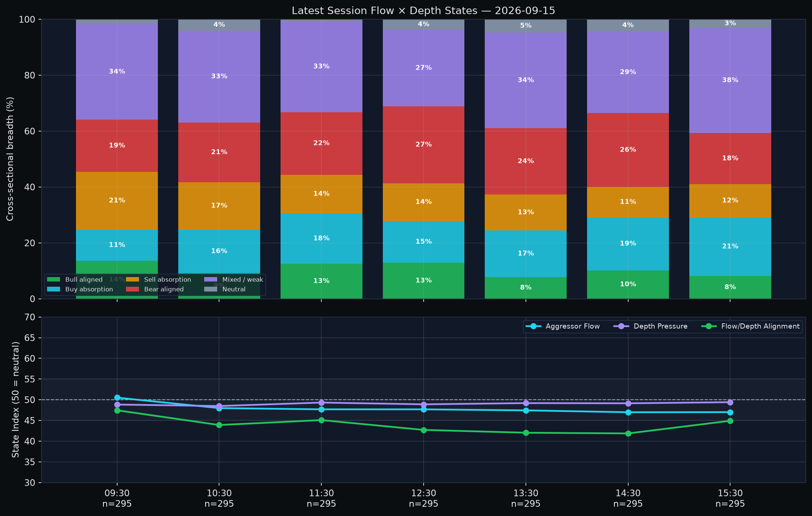
Task: Click the 16% Buy absorption segment in the 10:30 bar
Action: coord(219,251)
